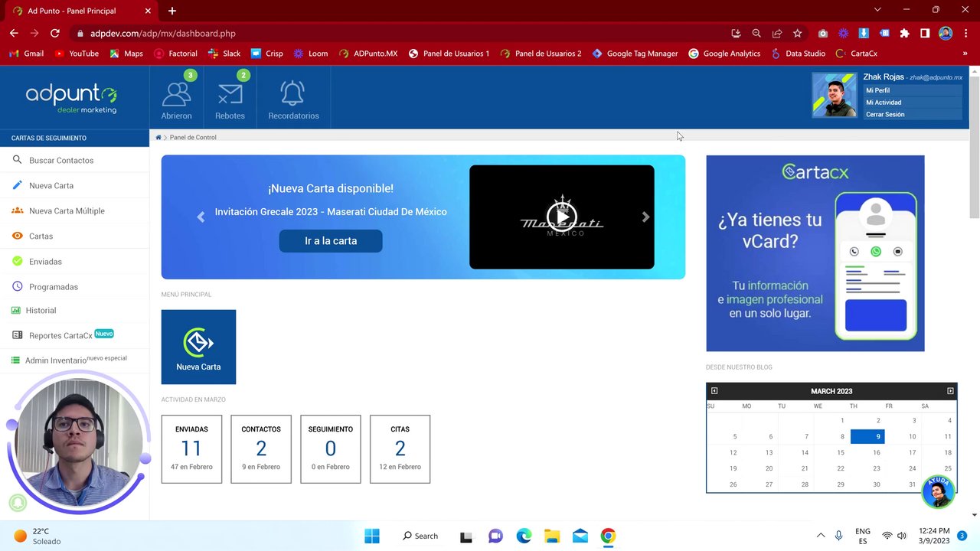Open the Seguimiento 0 stat card

[331, 449]
